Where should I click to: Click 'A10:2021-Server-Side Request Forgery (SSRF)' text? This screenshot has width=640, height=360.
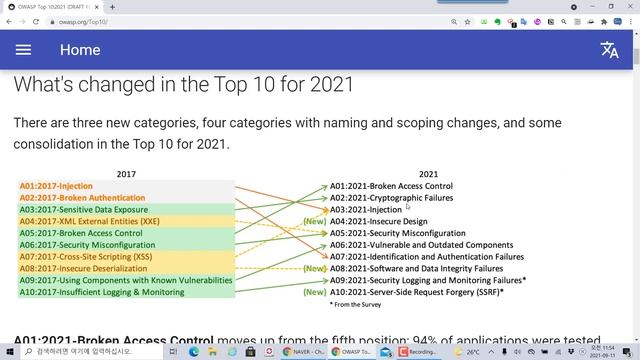pyautogui.click(x=416, y=292)
